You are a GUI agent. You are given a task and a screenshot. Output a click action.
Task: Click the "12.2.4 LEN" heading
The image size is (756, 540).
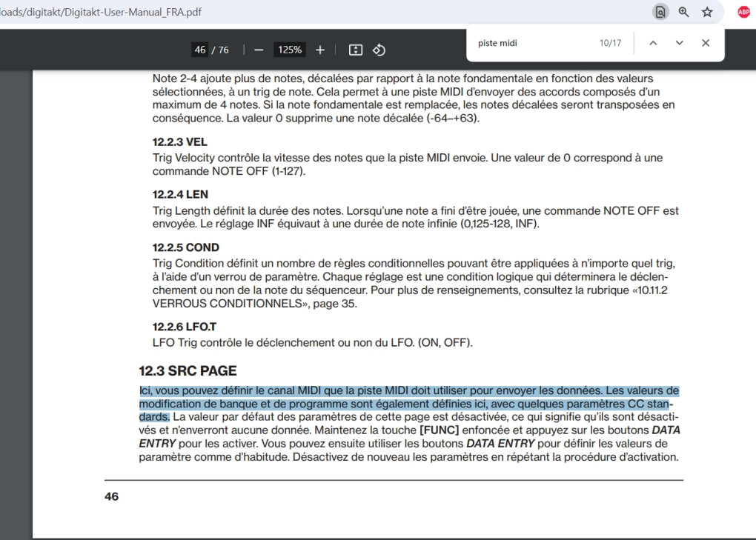point(180,195)
